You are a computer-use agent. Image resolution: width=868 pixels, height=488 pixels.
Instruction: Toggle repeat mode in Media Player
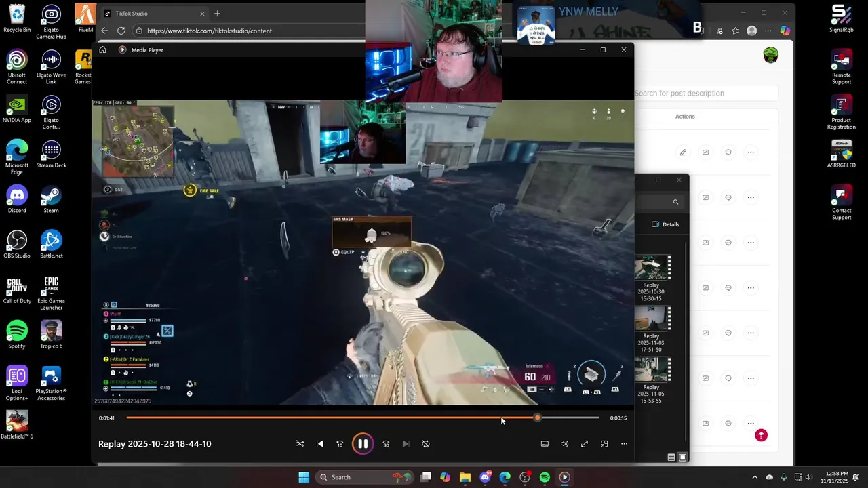426,444
